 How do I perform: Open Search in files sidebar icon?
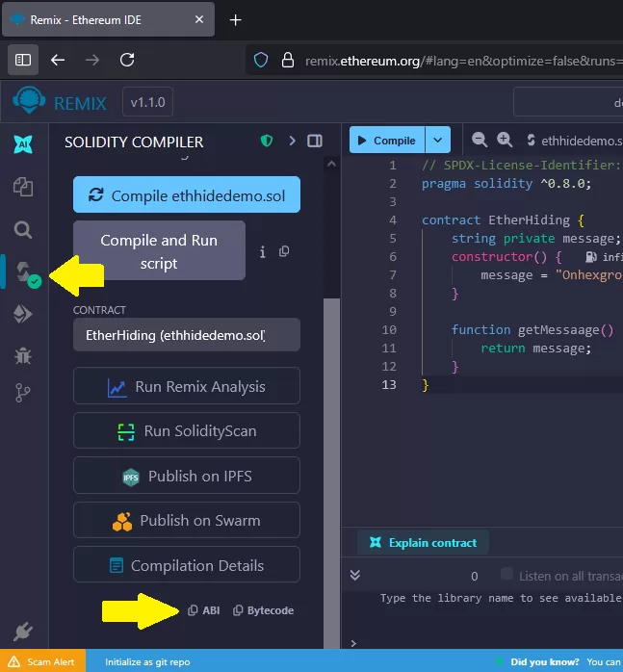click(x=22, y=230)
